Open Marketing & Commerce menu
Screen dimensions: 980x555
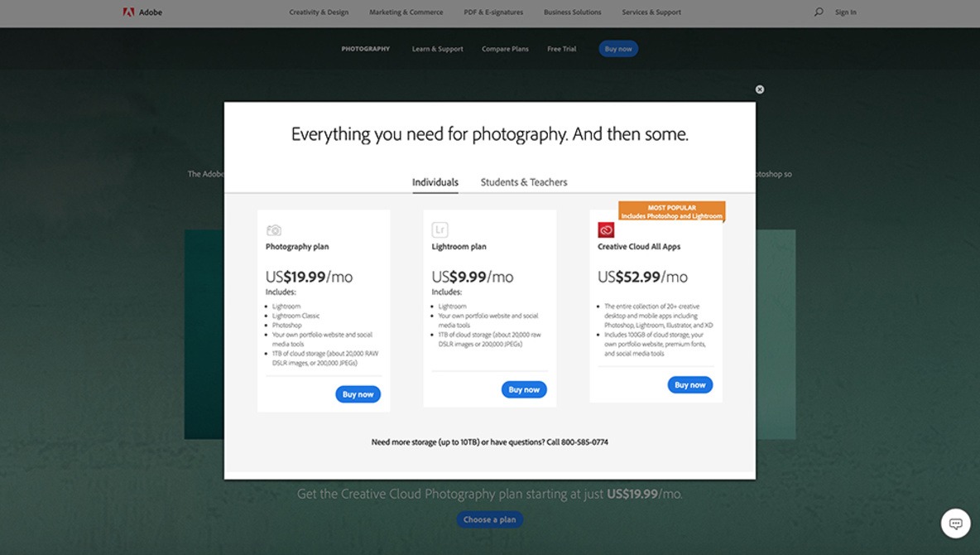pos(406,12)
